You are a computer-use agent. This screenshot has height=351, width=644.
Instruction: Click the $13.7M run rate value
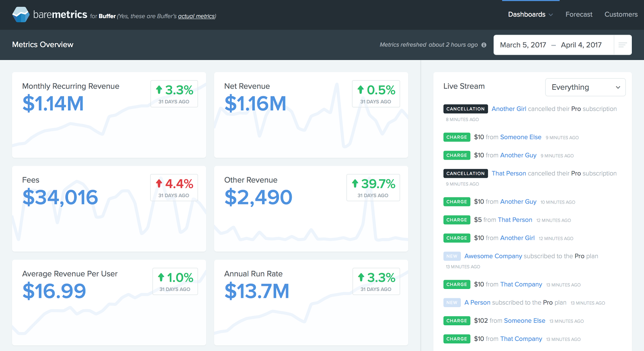pos(257,291)
